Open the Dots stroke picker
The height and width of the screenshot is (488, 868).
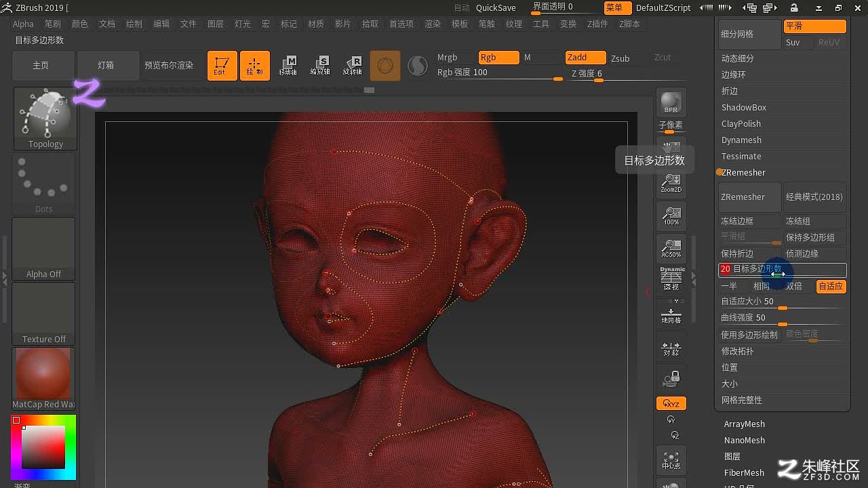(44, 183)
